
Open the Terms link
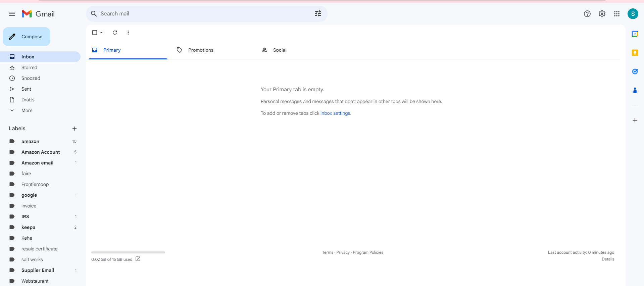(x=328, y=252)
